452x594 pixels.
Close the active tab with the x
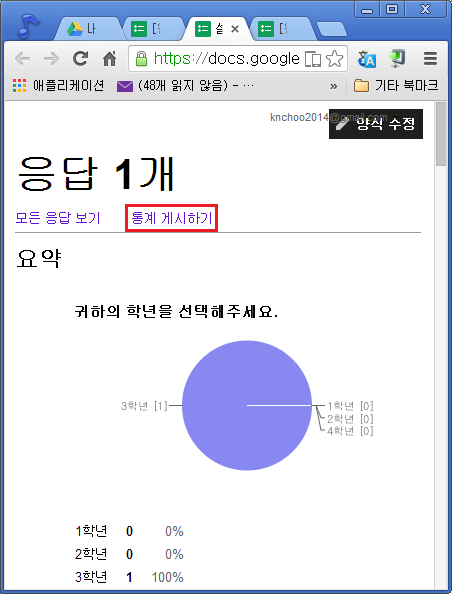[235, 29]
